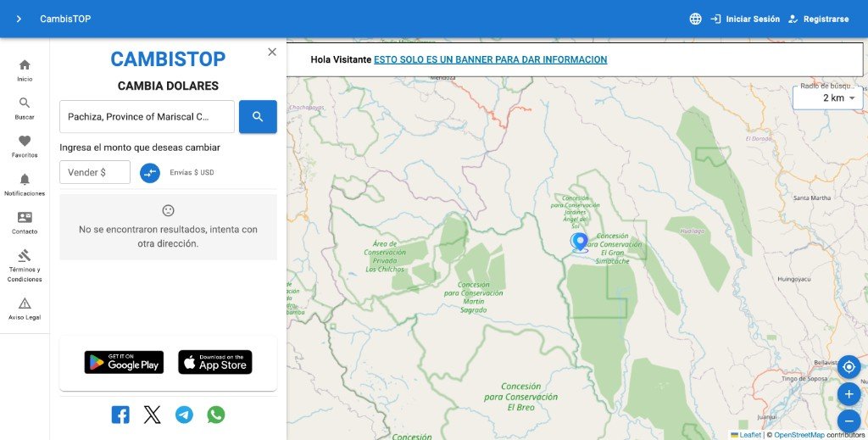Click the blue address search button
The width and height of the screenshot is (868, 440).
click(x=258, y=117)
